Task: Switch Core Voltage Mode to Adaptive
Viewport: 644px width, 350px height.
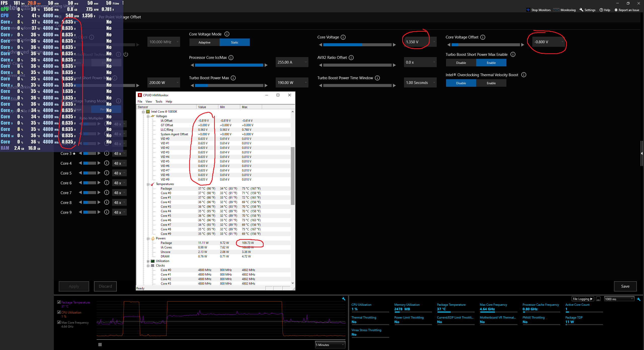Action: [204, 42]
